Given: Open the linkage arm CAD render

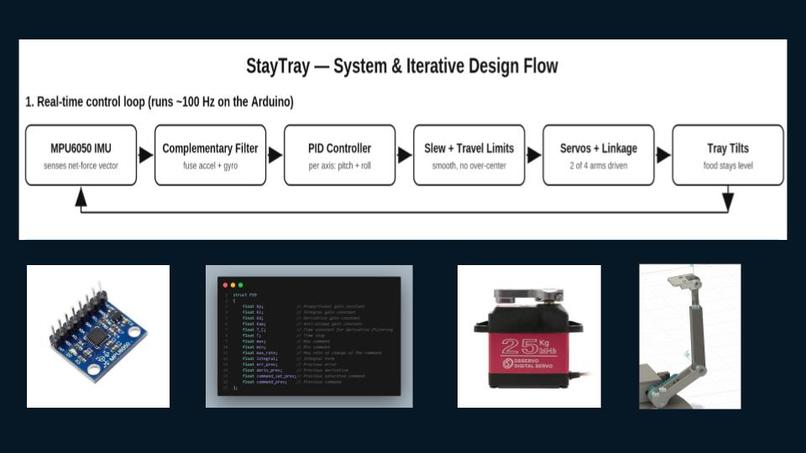Looking at the screenshot, I should coord(690,337).
